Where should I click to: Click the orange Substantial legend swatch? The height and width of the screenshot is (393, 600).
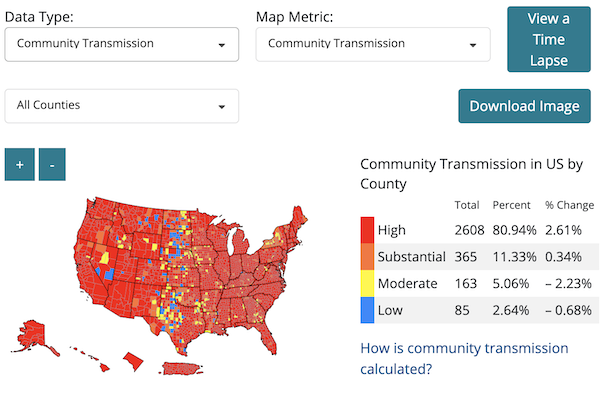pos(367,257)
